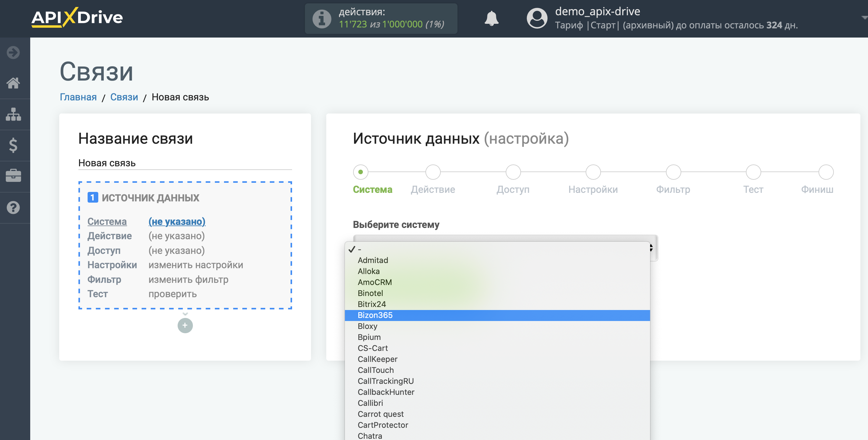Choose Bloxy from the list

[497, 326]
